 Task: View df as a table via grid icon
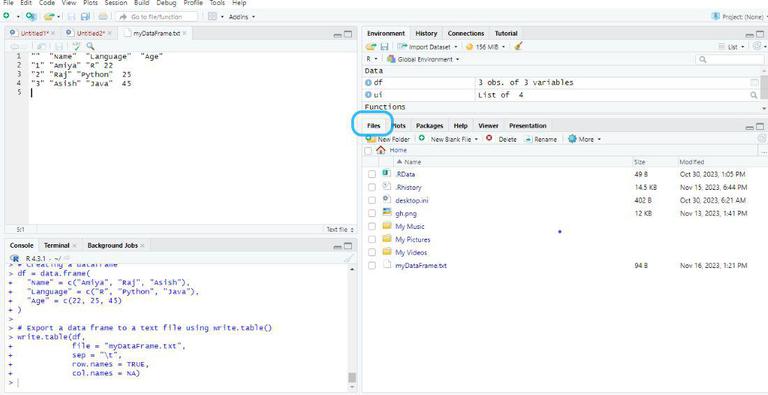pyautogui.click(x=754, y=83)
